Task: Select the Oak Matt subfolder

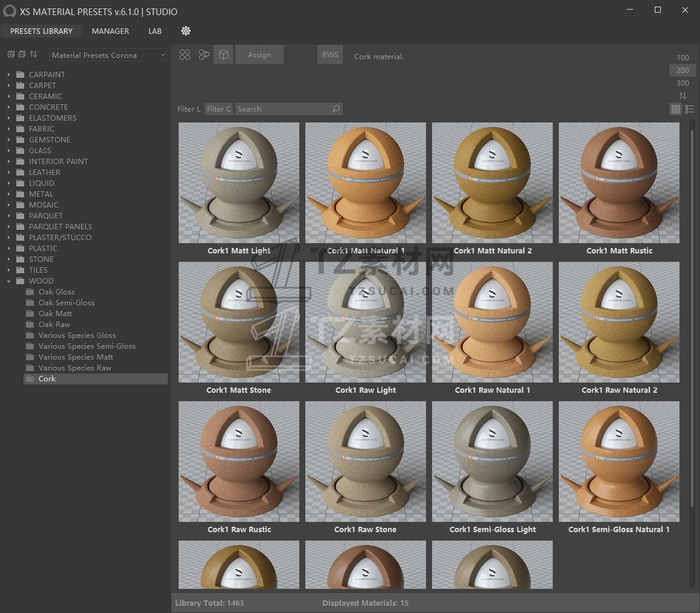Action: 55,313
